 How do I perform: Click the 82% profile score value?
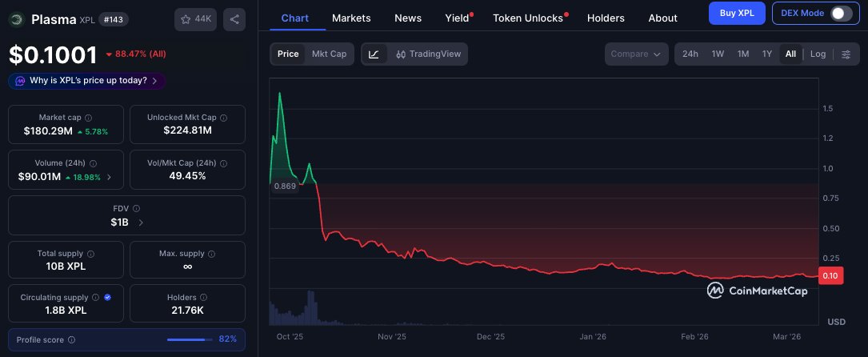pos(227,339)
